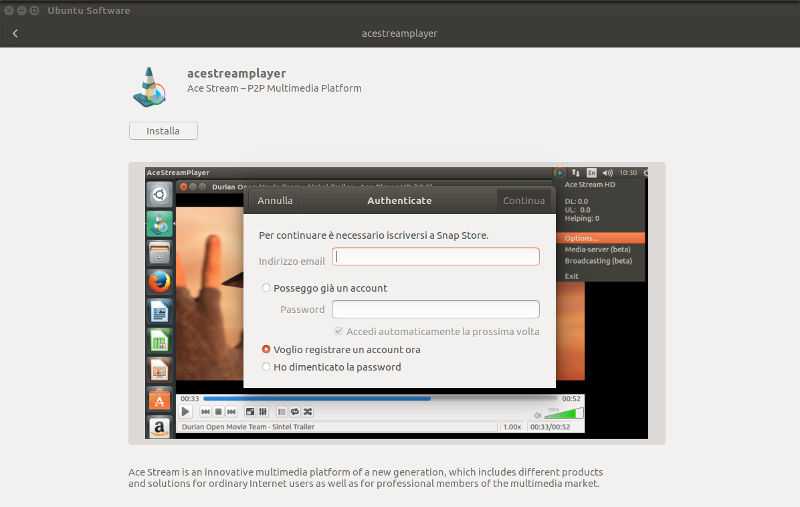Adjust the green volume slider
This screenshot has height=507, width=800.
click(564, 413)
